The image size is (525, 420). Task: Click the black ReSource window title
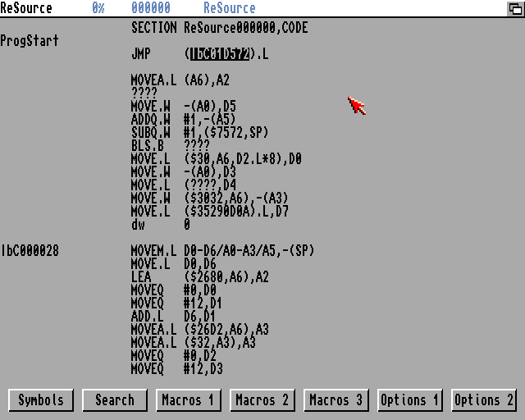point(26,8)
